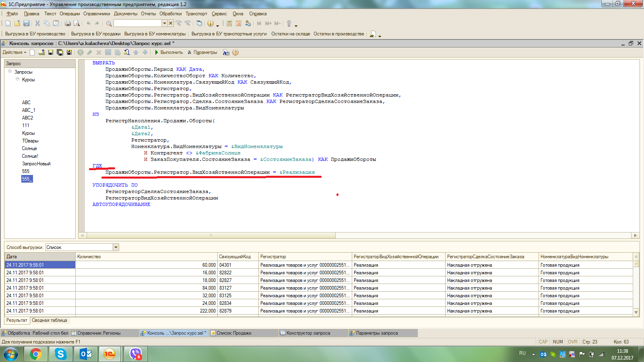Click Остатки на складе button
This screenshot has width=644, height=362.
click(291, 34)
